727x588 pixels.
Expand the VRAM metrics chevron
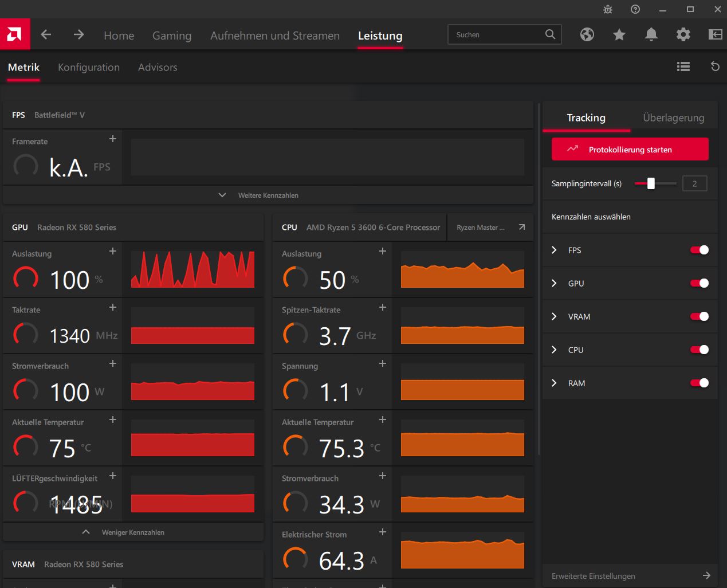(554, 316)
